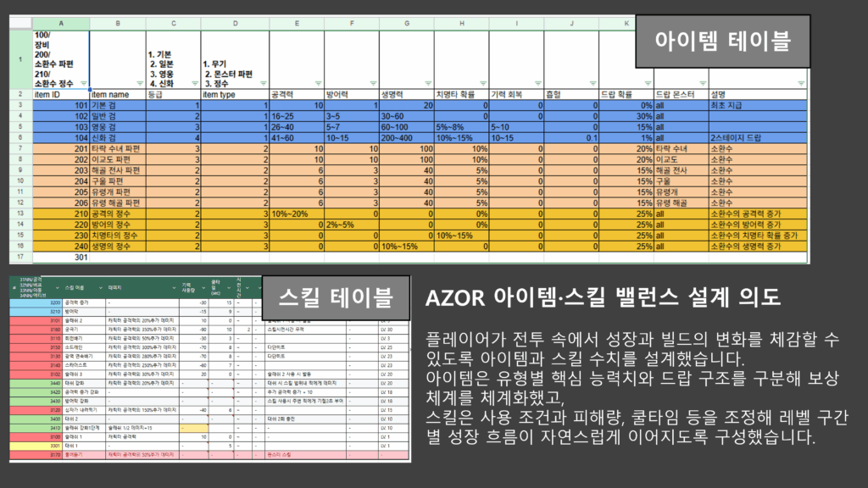Click the filter icon above the item ID header

[82, 83]
